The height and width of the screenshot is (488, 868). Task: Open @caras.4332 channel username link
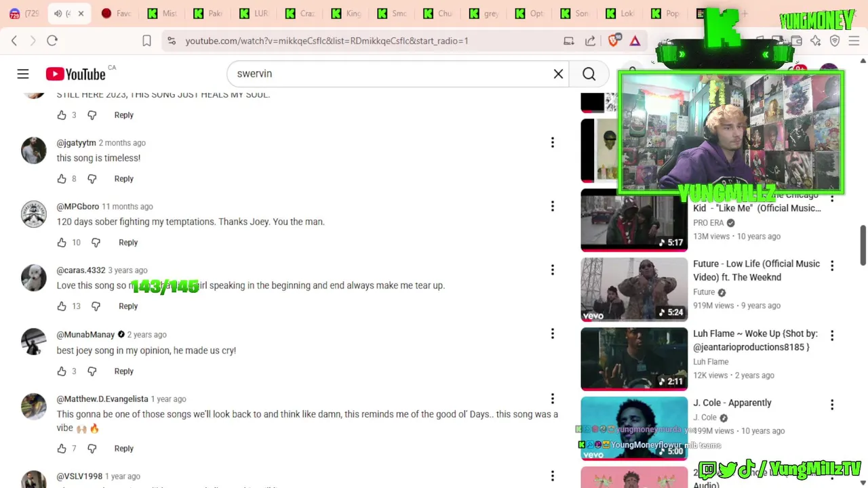[x=81, y=270]
